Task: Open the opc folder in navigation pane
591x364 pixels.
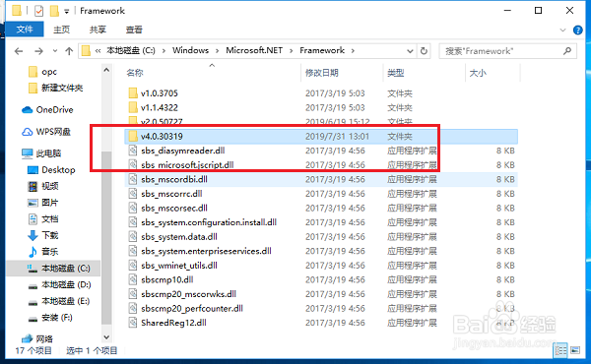Action: (49, 72)
